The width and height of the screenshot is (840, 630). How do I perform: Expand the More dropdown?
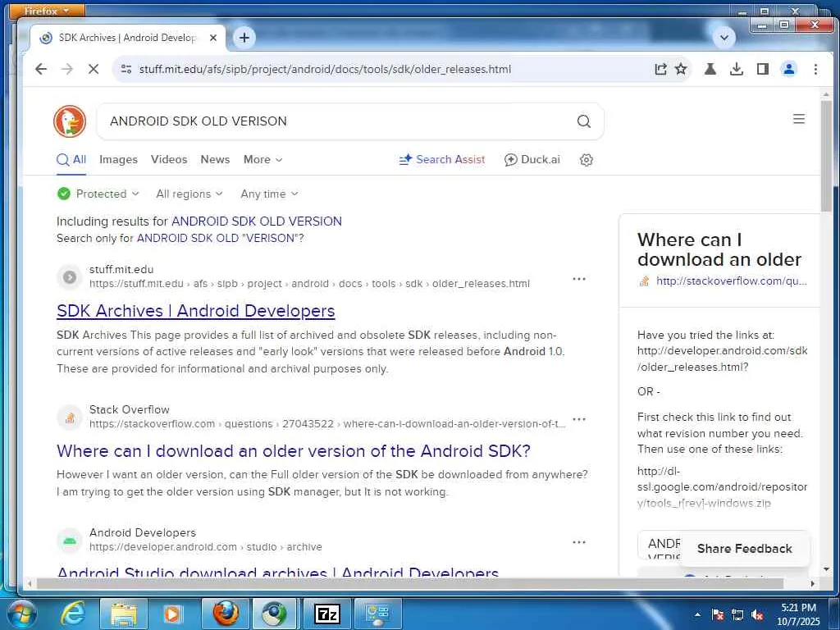[x=262, y=160]
